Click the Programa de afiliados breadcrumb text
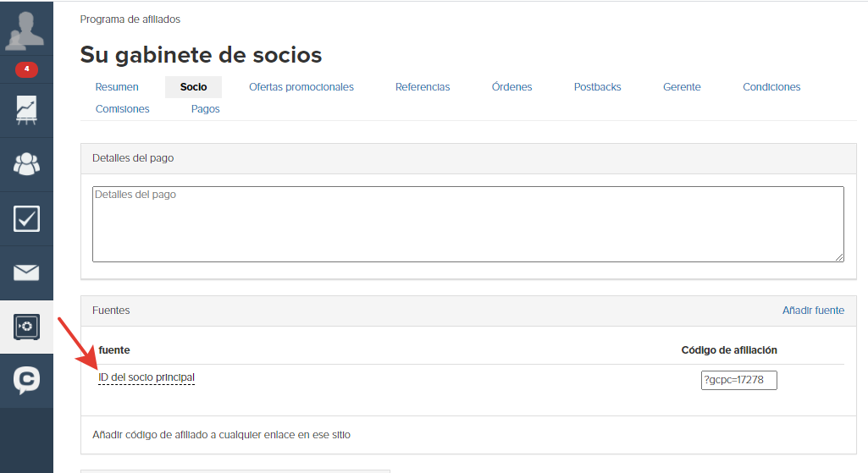The width and height of the screenshot is (868, 473). point(130,19)
